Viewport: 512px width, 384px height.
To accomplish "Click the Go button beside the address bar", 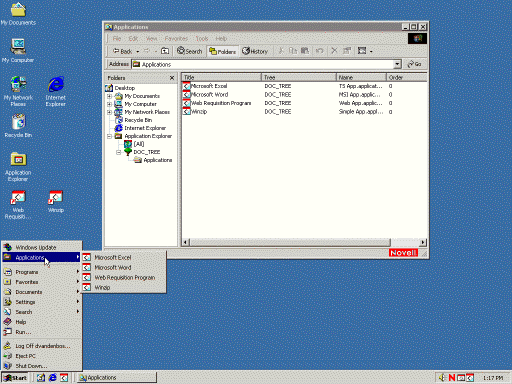I will pos(414,64).
